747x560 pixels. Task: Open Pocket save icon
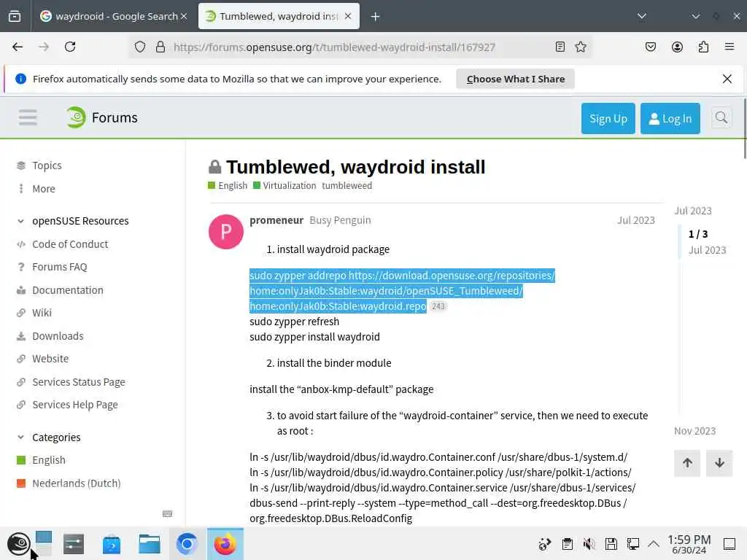point(650,47)
